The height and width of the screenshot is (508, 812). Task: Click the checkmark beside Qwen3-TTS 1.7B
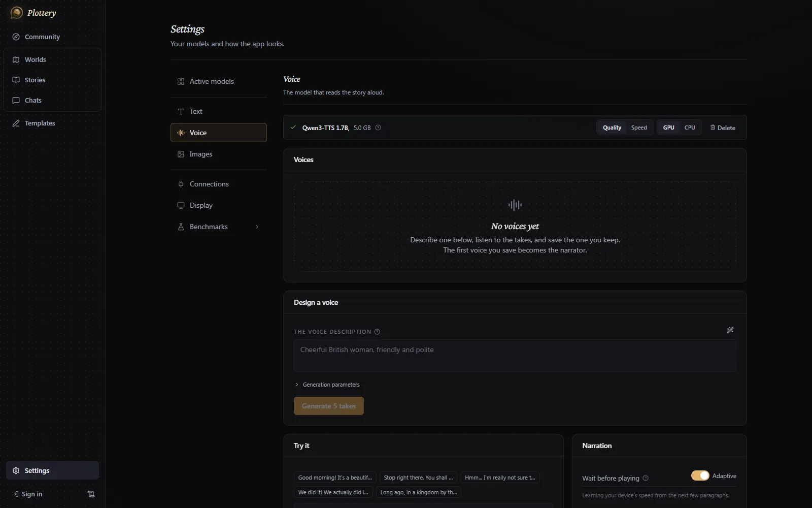coord(293,128)
